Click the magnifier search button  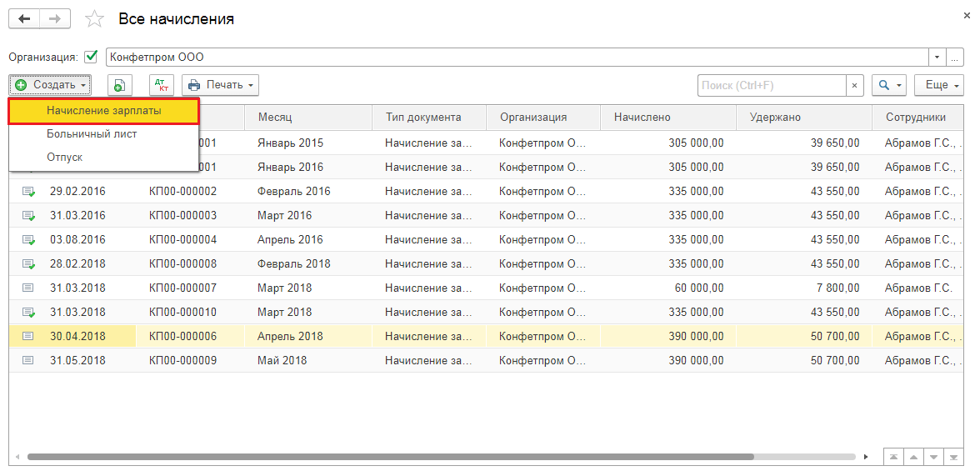coord(888,85)
